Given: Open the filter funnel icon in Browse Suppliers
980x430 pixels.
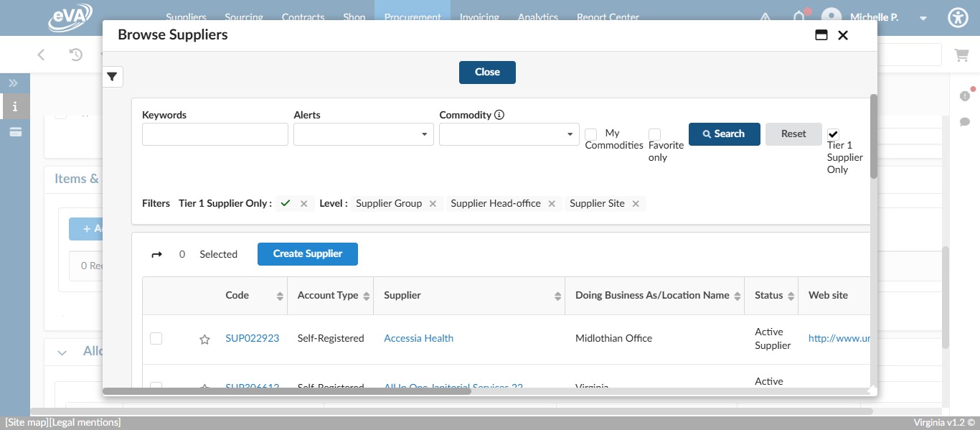Looking at the screenshot, I should (x=112, y=77).
